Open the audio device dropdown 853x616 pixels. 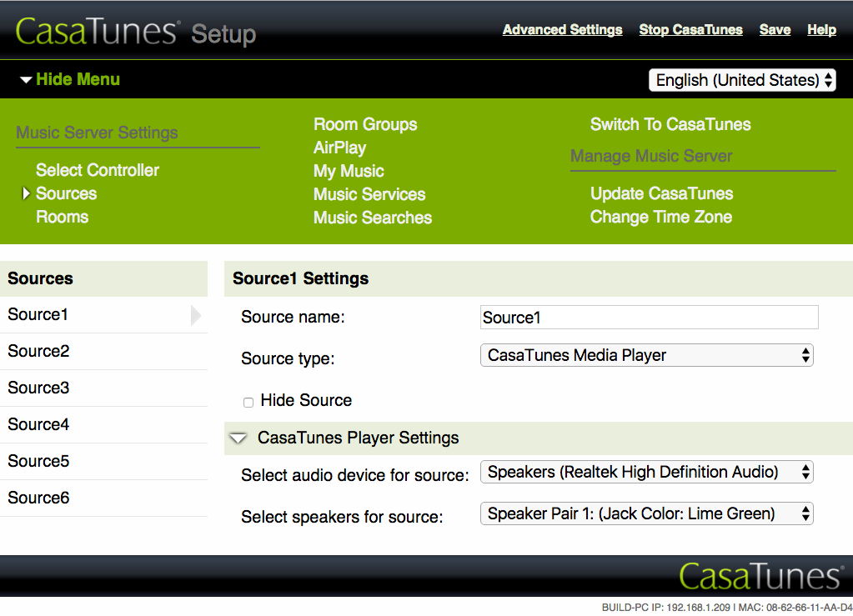coord(646,472)
